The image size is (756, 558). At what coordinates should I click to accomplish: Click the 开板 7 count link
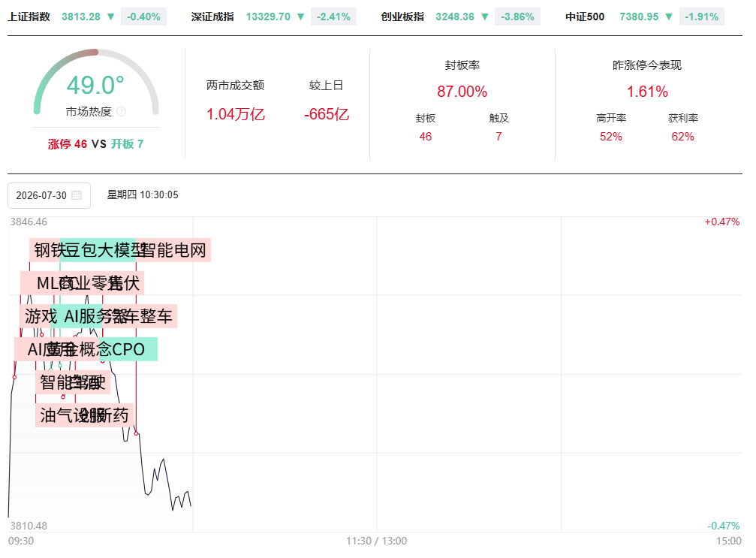[x=128, y=143]
